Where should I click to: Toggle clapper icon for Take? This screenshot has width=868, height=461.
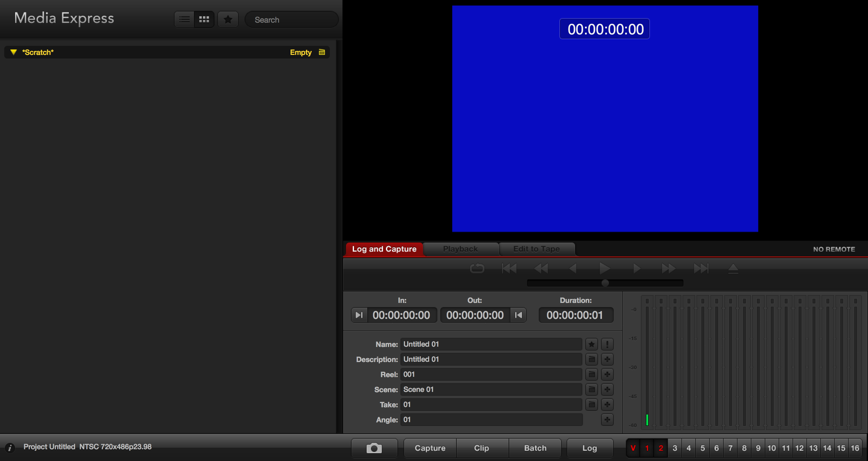click(x=591, y=405)
